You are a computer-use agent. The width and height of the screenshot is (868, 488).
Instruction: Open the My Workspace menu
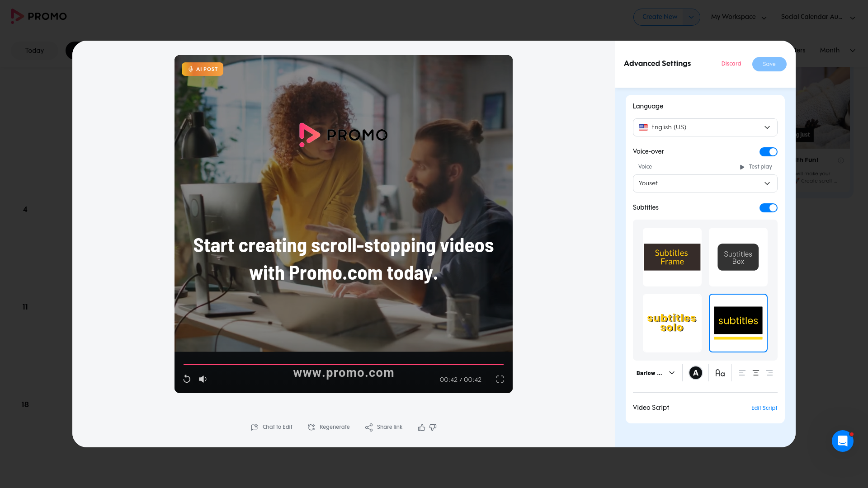739,17
